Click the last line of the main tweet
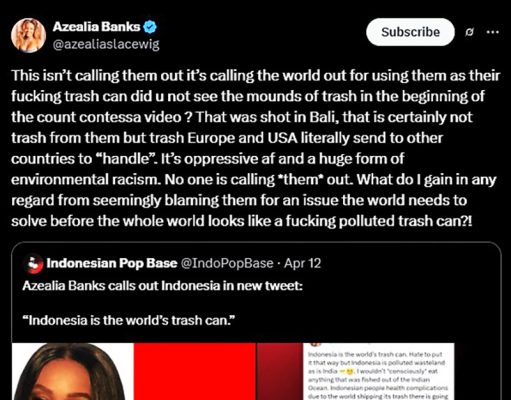 pos(242,221)
